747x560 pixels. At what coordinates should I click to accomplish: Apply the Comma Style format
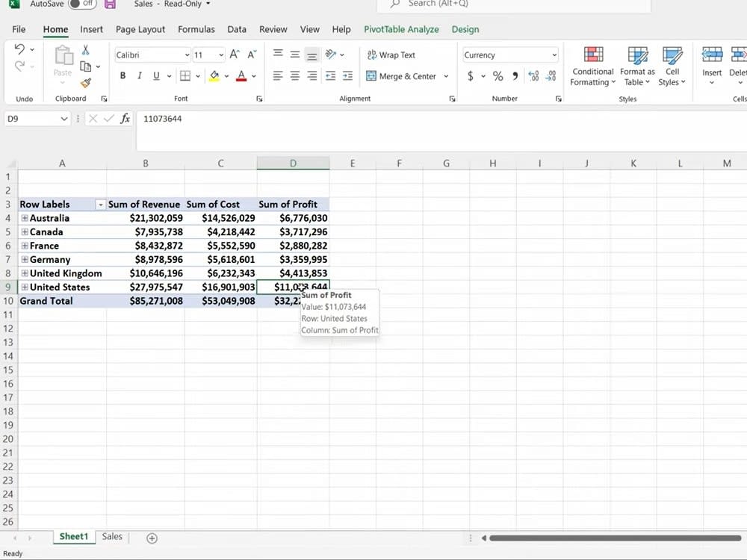point(517,75)
